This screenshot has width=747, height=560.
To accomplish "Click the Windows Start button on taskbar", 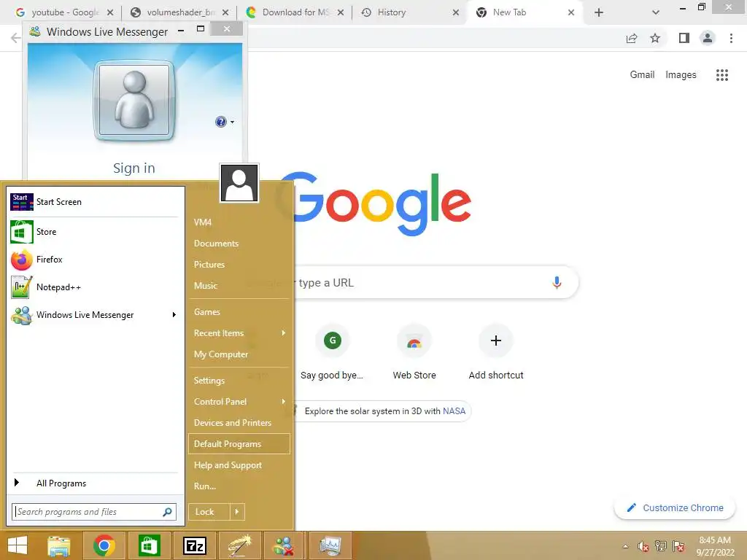I will tap(18, 545).
